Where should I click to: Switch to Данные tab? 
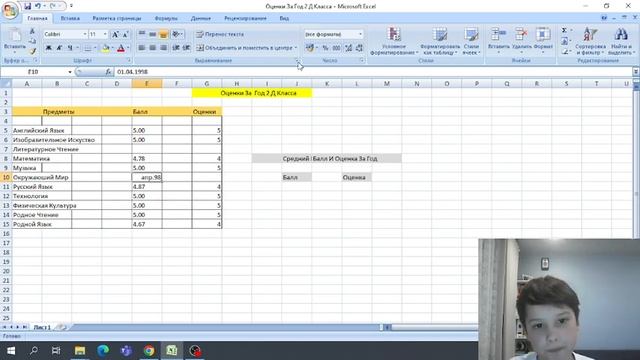(201, 18)
